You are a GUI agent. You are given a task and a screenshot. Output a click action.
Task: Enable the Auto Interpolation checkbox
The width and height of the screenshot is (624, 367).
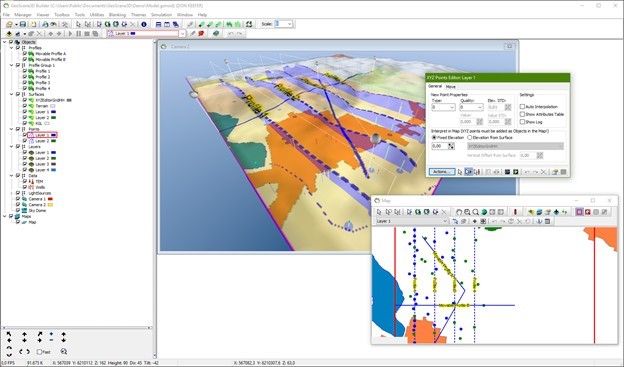pyautogui.click(x=522, y=107)
